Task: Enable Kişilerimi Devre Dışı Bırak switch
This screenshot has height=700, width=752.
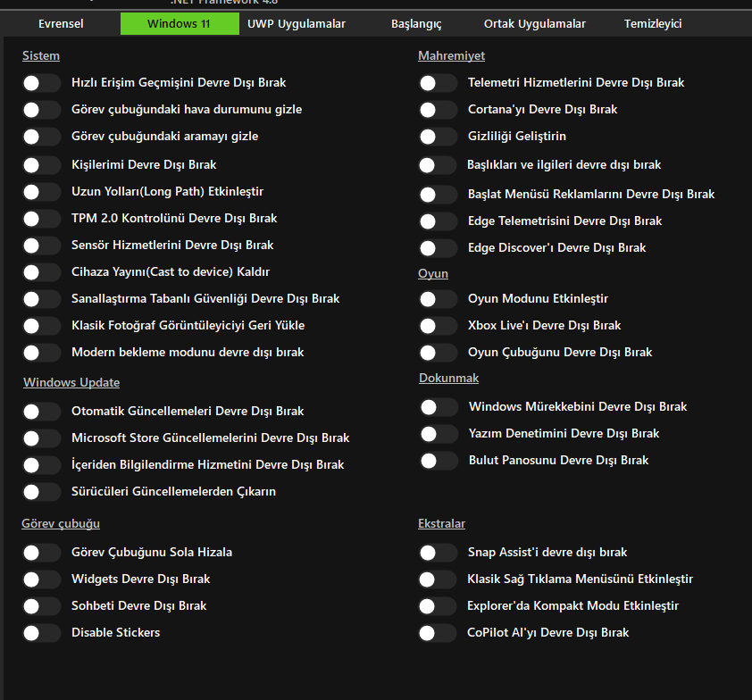Action: [41, 165]
